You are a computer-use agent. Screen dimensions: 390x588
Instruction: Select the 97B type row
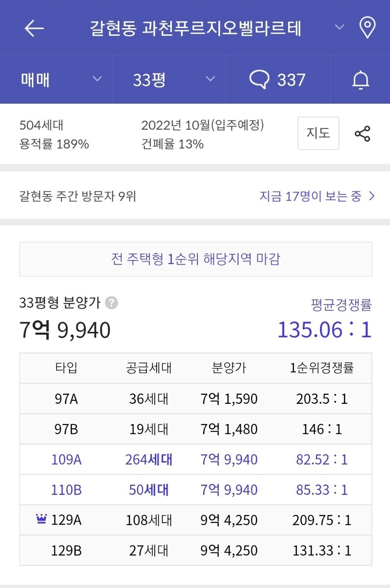[x=195, y=429]
